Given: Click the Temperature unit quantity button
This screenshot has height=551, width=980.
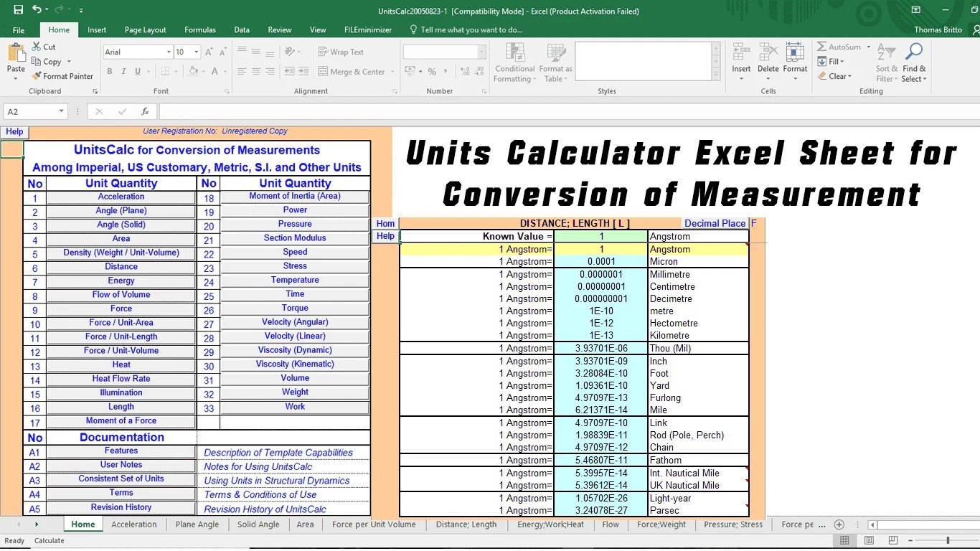Looking at the screenshot, I should coord(295,280).
